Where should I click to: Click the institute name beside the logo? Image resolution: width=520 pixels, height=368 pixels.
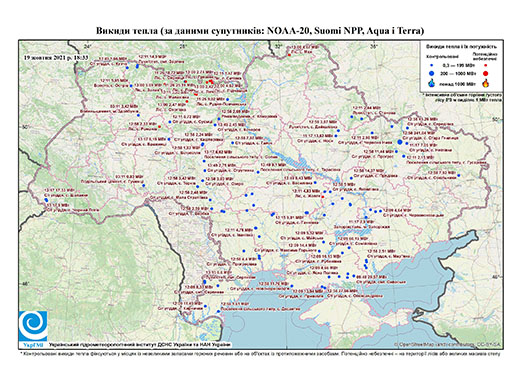coord(140,344)
